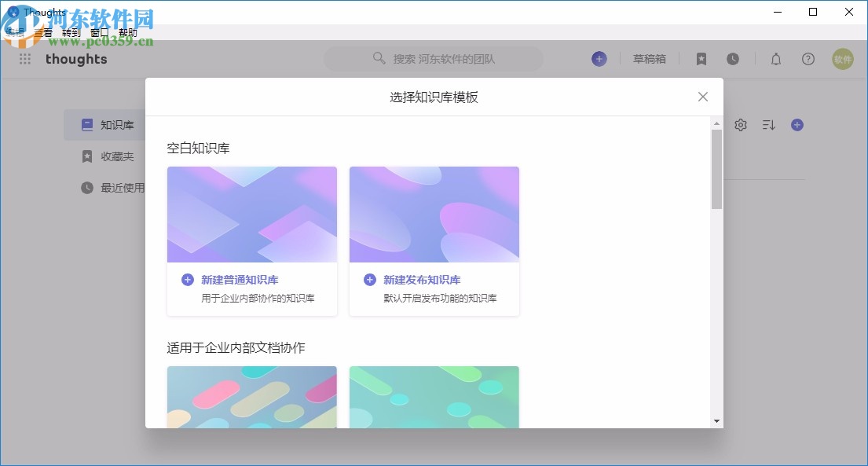868x466 pixels.
Task: Open recently viewed with the clock icon
Action: click(x=733, y=59)
